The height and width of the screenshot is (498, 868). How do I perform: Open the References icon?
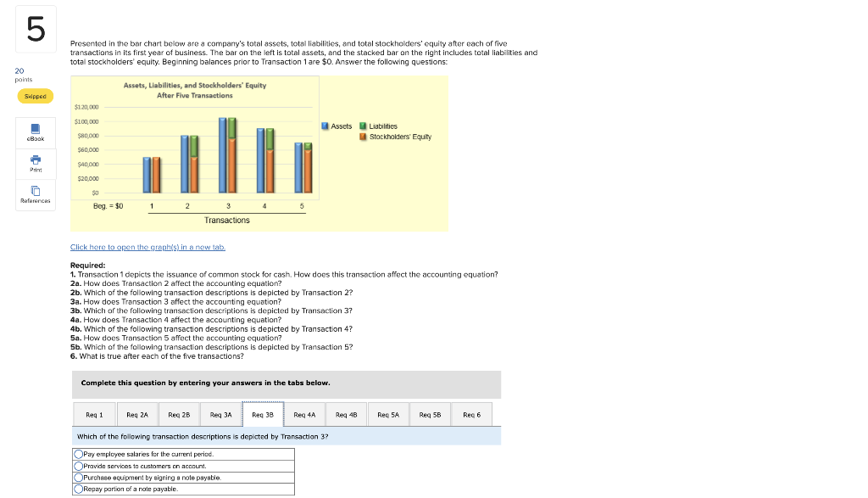pyautogui.click(x=35, y=193)
